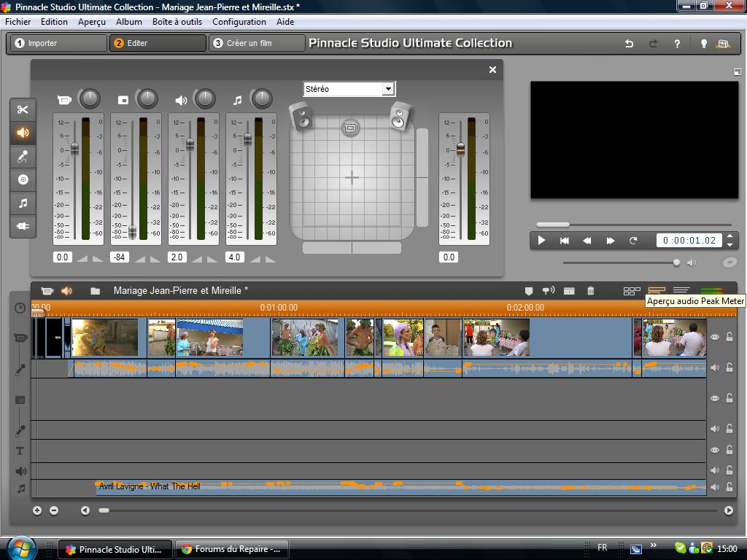Play the preview
Image resolution: width=747 pixels, height=560 pixels.
tap(541, 241)
